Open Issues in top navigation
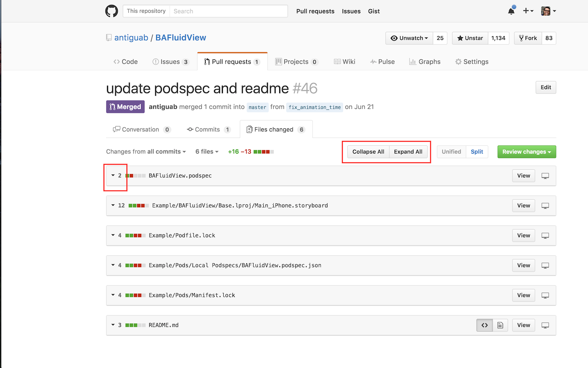588x368 pixels. [351, 11]
